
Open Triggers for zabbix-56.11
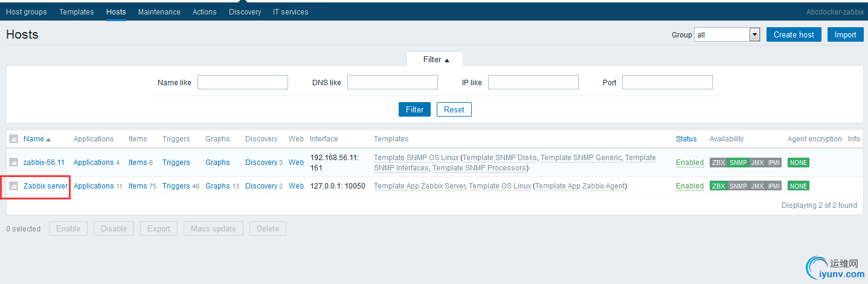pos(176,163)
